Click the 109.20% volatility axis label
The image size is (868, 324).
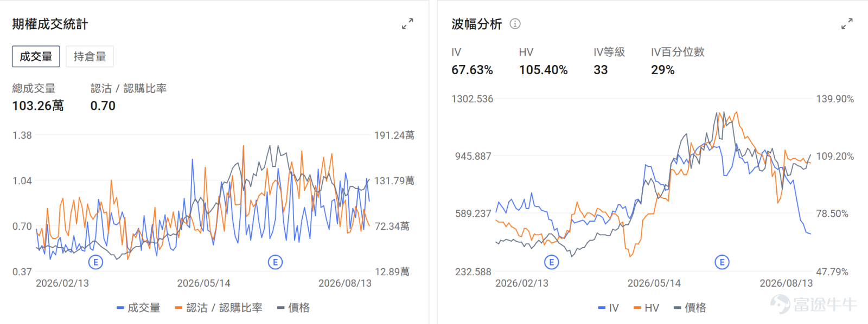click(x=835, y=156)
